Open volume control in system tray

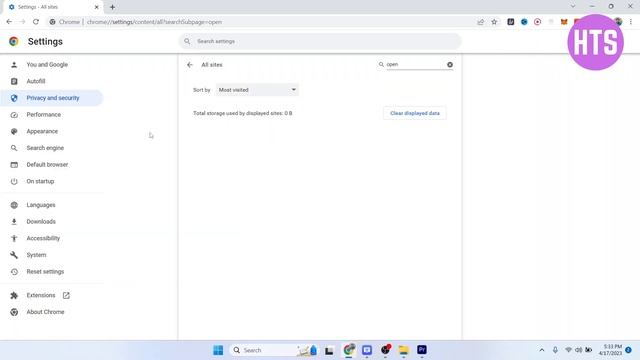pyautogui.click(x=578, y=350)
